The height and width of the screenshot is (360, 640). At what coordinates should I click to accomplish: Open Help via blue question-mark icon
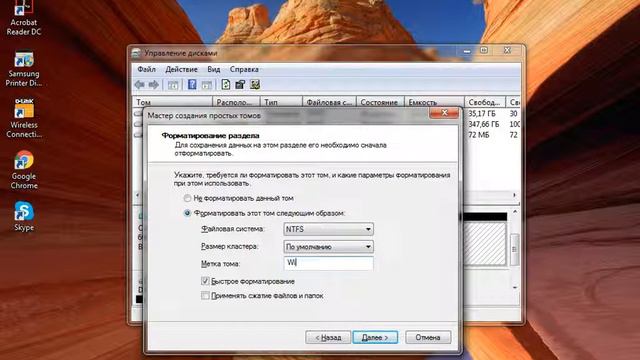coord(192,84)
